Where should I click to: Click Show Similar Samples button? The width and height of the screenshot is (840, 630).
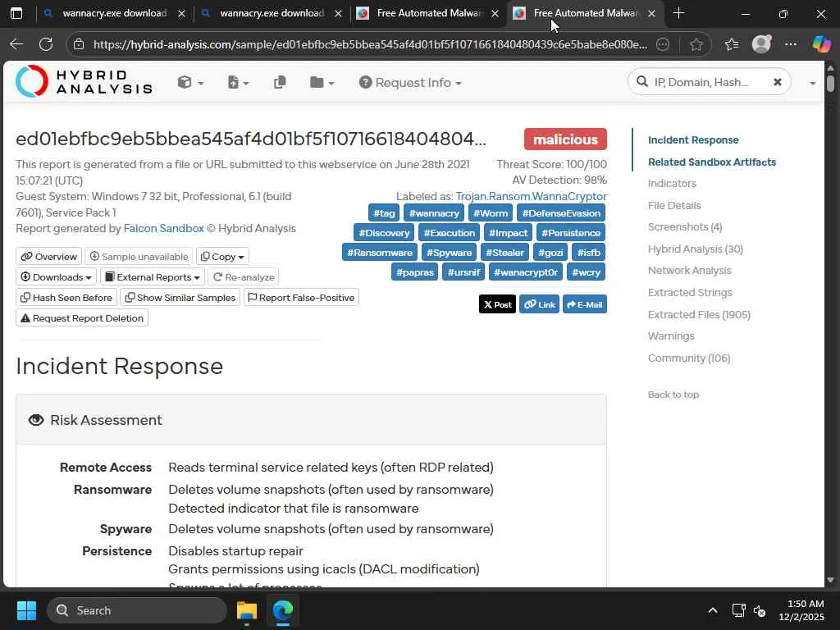[180, 298]
